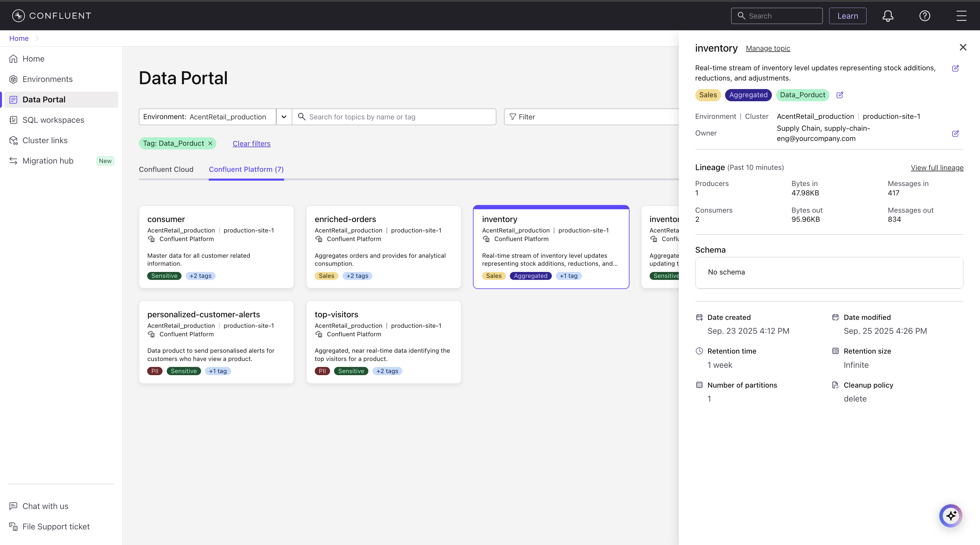
Task: Open the consumer topic card
Action: [x=216, y=247]
